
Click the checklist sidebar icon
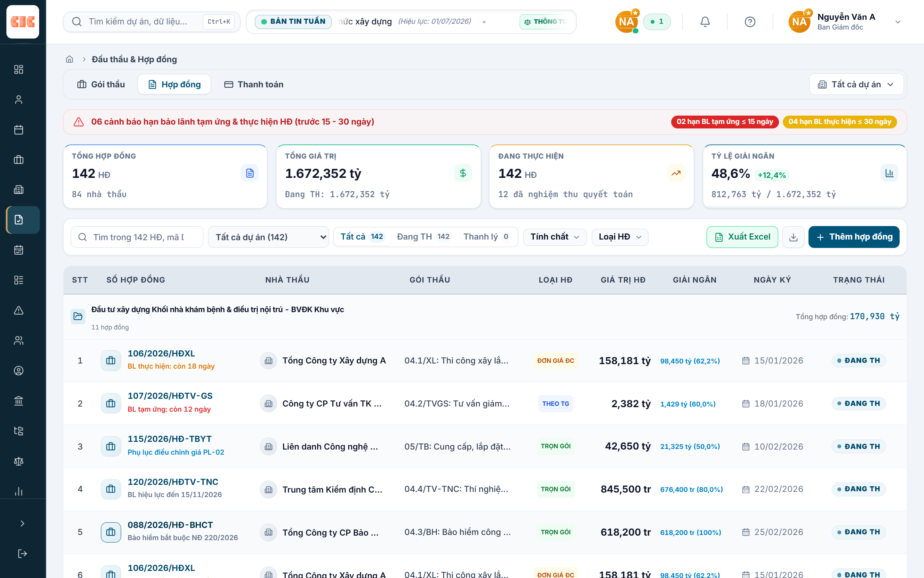[x=19, y=280]
